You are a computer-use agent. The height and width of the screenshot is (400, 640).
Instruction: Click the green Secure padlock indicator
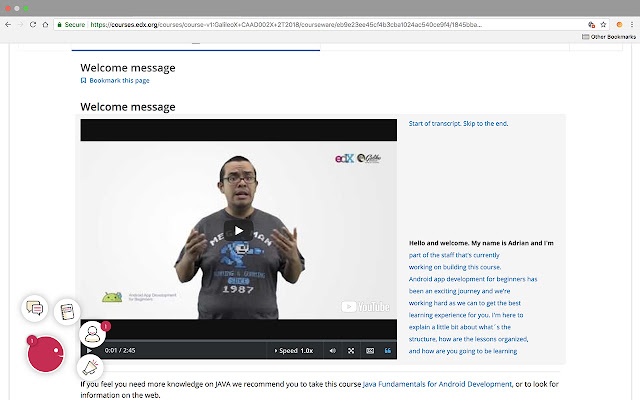tap(71, 24)
